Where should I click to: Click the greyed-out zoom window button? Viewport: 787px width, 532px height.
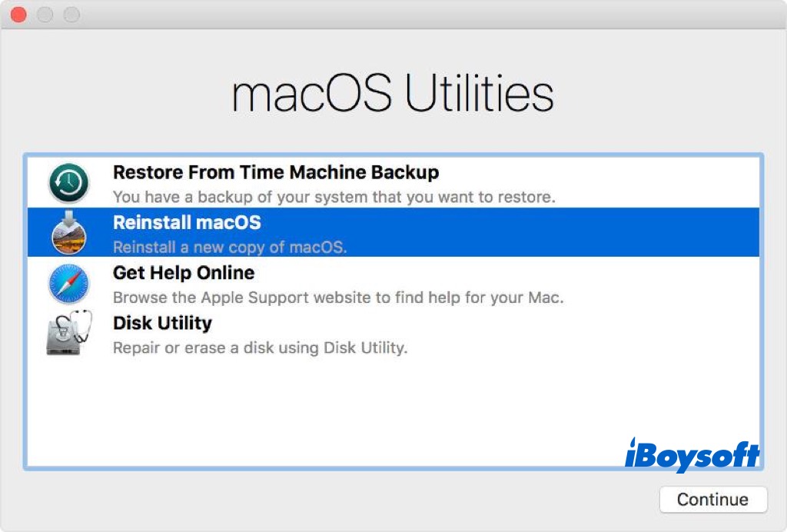coord(71,15)
